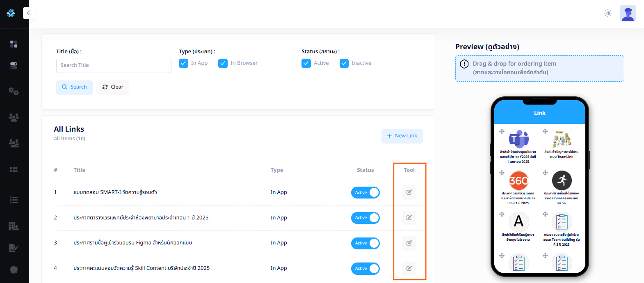Uncheck the In App type checkbox

click(x=183, y=63)
